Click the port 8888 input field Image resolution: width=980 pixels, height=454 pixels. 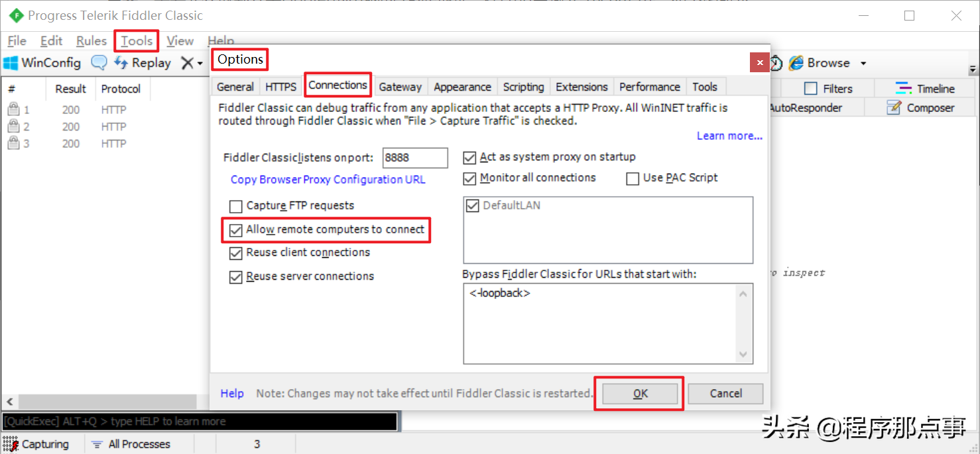[415, 158]
